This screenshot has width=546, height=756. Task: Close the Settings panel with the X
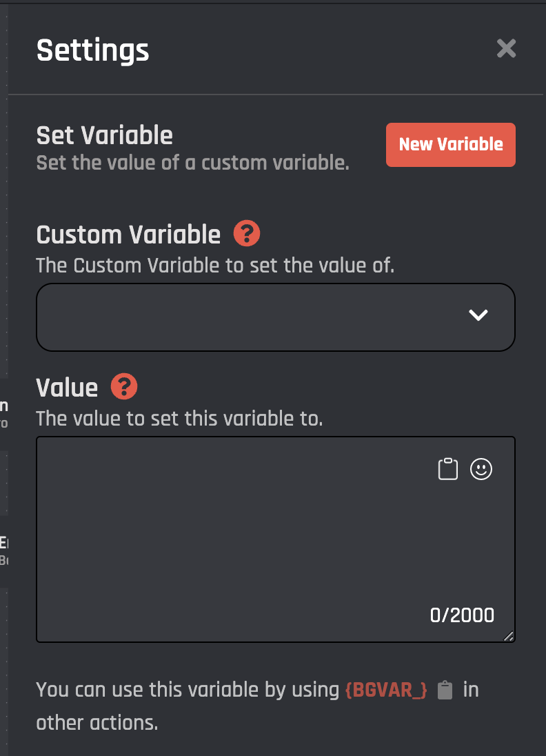pos(506,48)
